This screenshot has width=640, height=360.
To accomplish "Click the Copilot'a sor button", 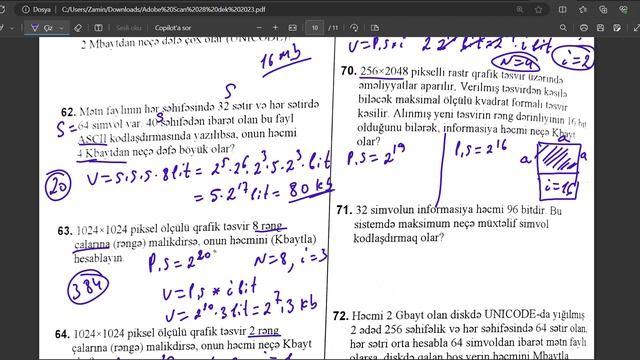I will click(x=173, y=28).
